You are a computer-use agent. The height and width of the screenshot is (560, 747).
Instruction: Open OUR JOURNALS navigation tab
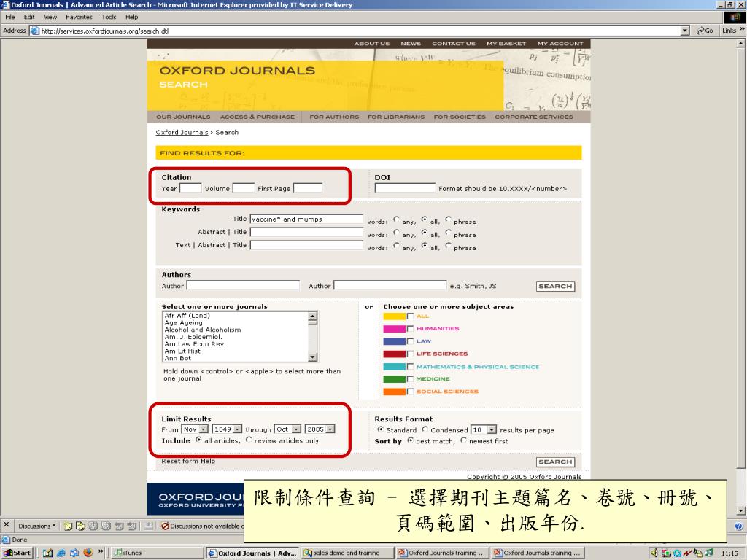point(183,117)
